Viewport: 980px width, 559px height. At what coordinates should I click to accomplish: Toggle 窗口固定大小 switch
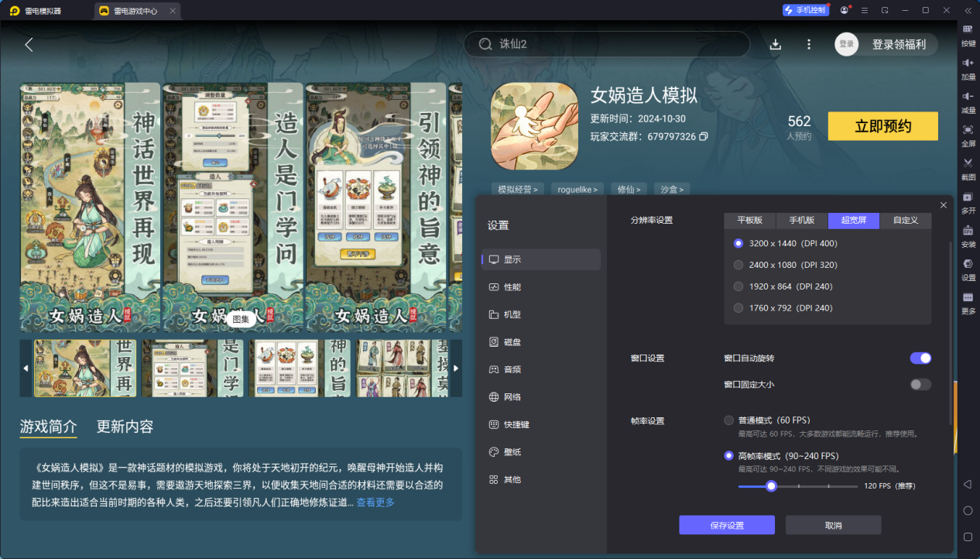point(920,385)
